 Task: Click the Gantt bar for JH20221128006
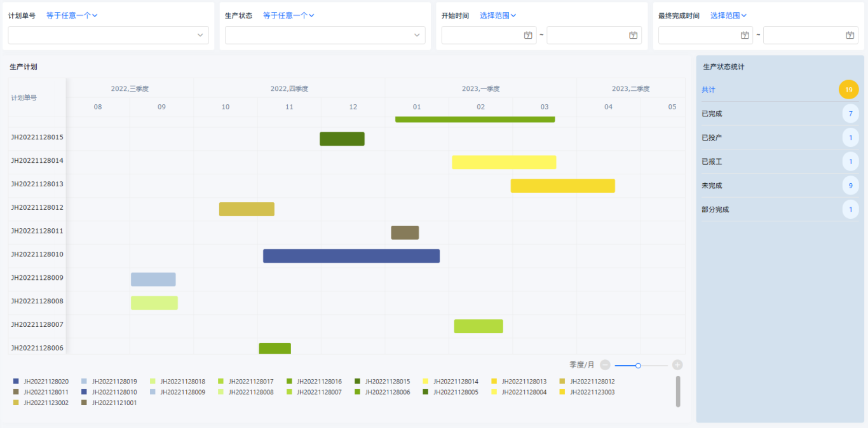point(275,349)
